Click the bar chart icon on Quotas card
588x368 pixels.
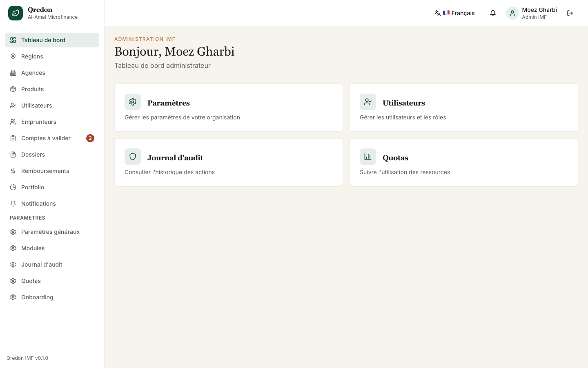coord(368,157)
